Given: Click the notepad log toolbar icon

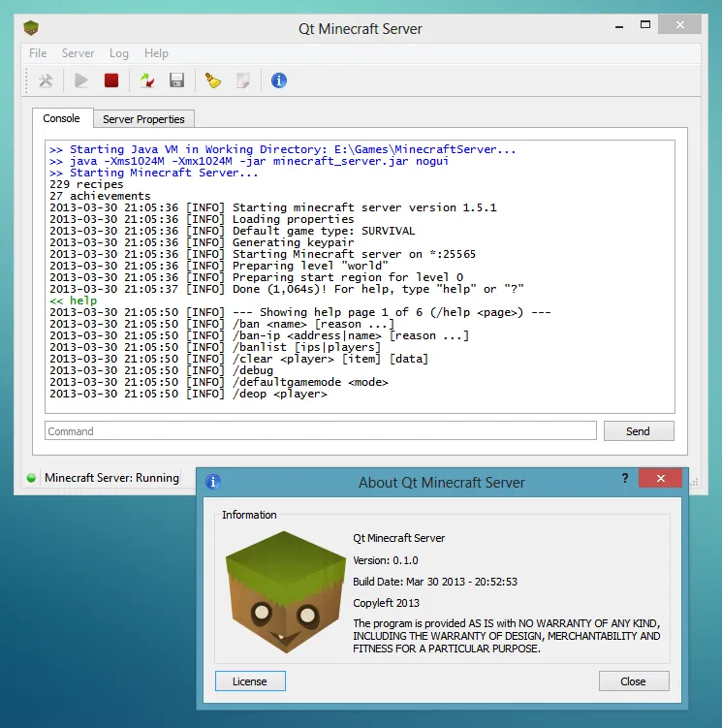Looking at the screenshot, I should click(x=243, y=80).
